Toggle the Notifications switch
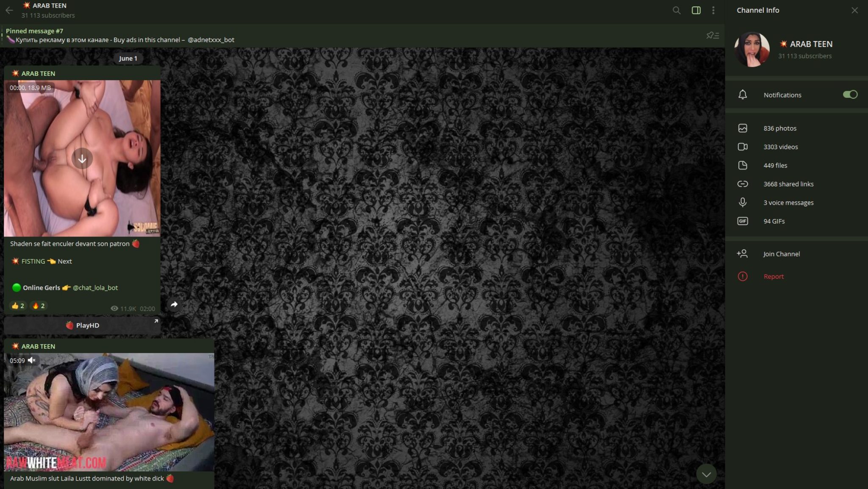The image size is (868, 489). 850,94
